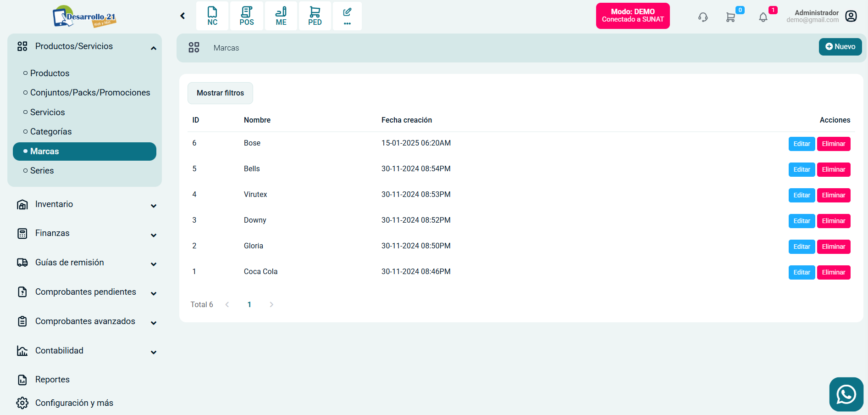The height and width of the screenshot is (415, 868).
Task: Open the NC document shortcut icon
Action: coord(212,16)
